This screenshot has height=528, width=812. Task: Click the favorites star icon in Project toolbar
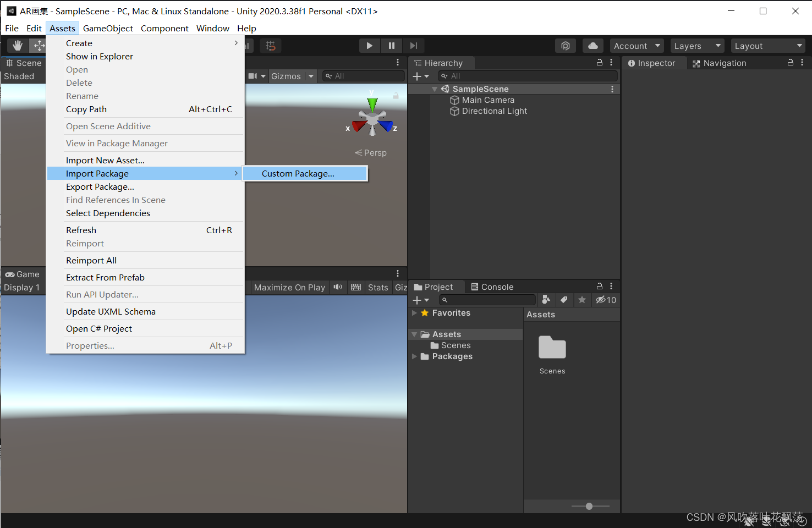tap(582, 300)
